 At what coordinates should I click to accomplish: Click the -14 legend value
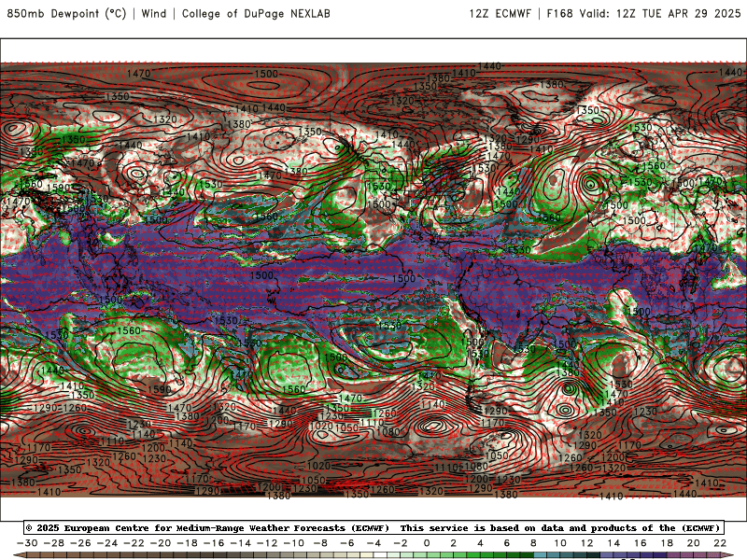pos(240,543)
